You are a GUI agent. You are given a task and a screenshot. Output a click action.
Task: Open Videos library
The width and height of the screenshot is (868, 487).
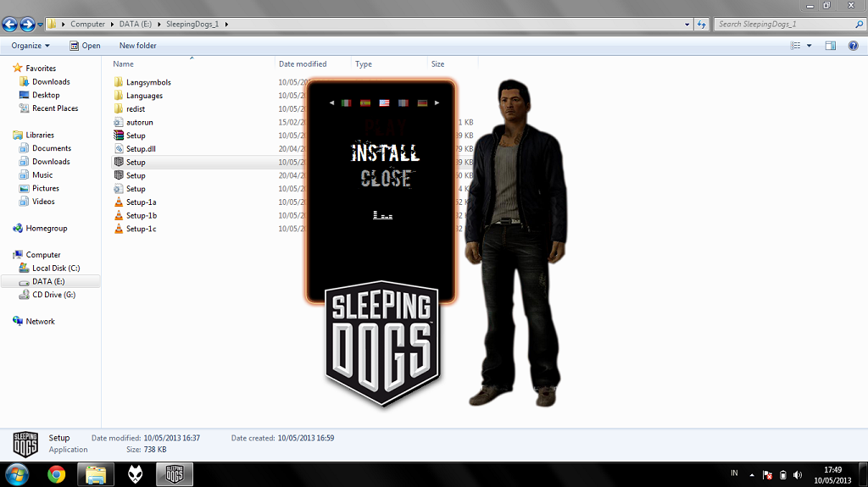(43, 202)
